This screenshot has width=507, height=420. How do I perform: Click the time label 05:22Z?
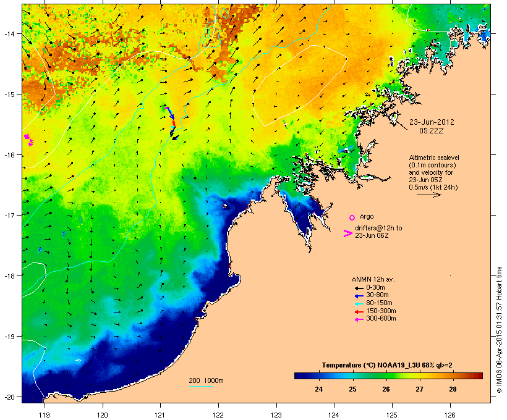pos(432,131)
